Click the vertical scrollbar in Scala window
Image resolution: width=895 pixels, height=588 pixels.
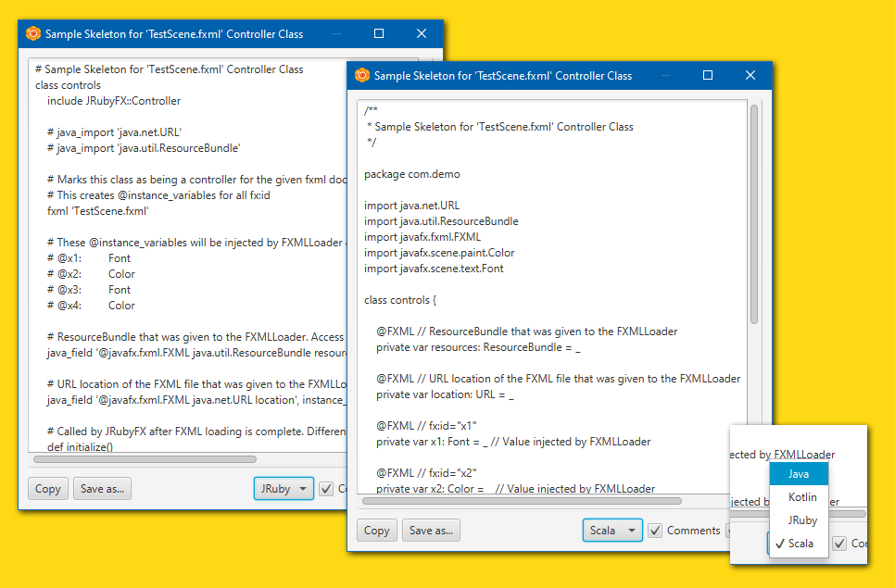pos(754,215)
